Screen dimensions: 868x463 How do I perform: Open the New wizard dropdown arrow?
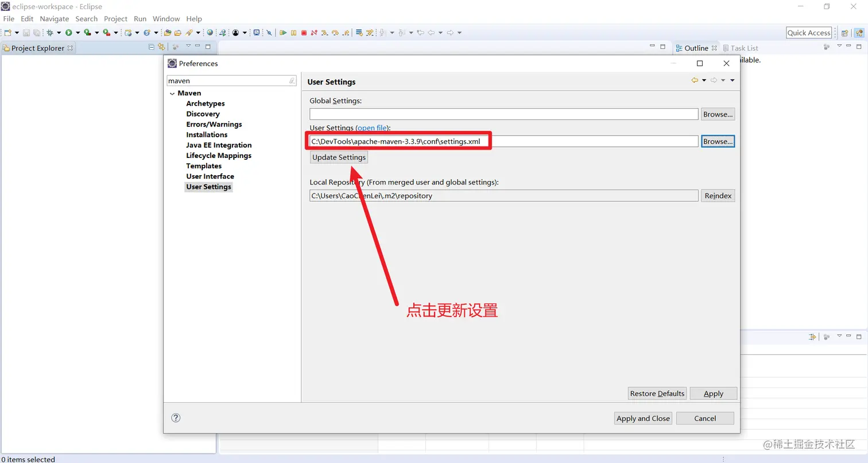pos(17,33)
